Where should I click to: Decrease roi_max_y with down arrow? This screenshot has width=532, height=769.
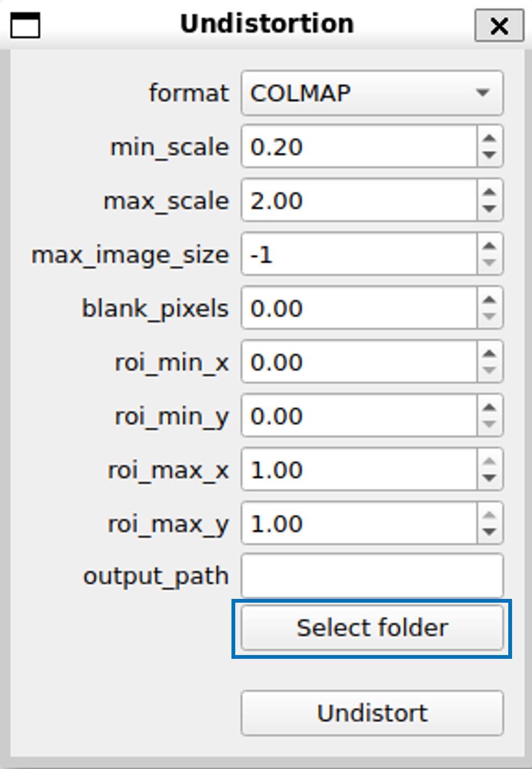pyautogui.click(x=489, y=532)
